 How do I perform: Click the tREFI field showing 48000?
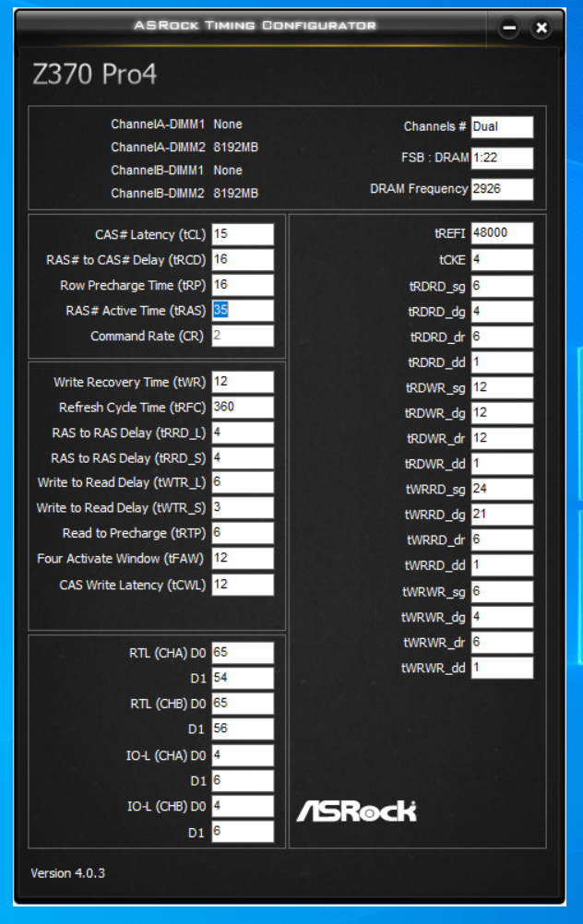click(x=502, y=232)
